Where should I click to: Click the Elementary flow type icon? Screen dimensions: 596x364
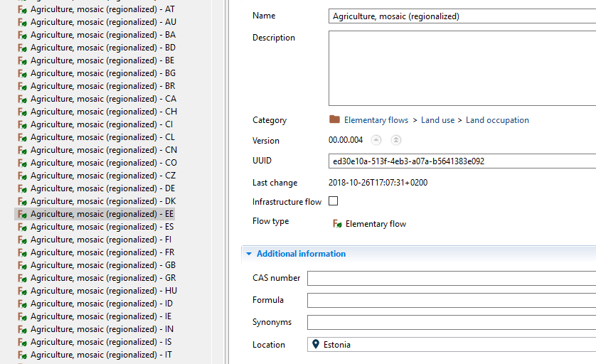pos(337,224)
